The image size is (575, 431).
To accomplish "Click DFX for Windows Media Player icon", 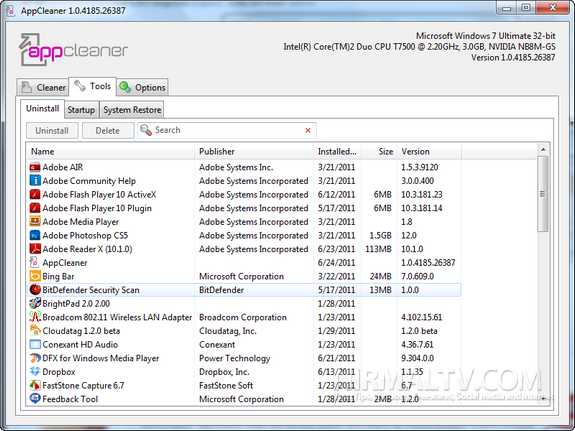I will 35,358.
